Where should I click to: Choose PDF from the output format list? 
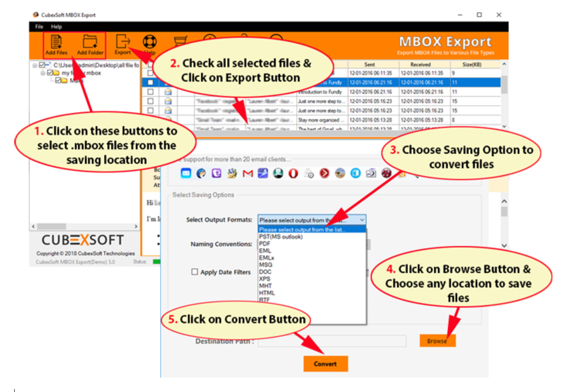tap(264, 244)
